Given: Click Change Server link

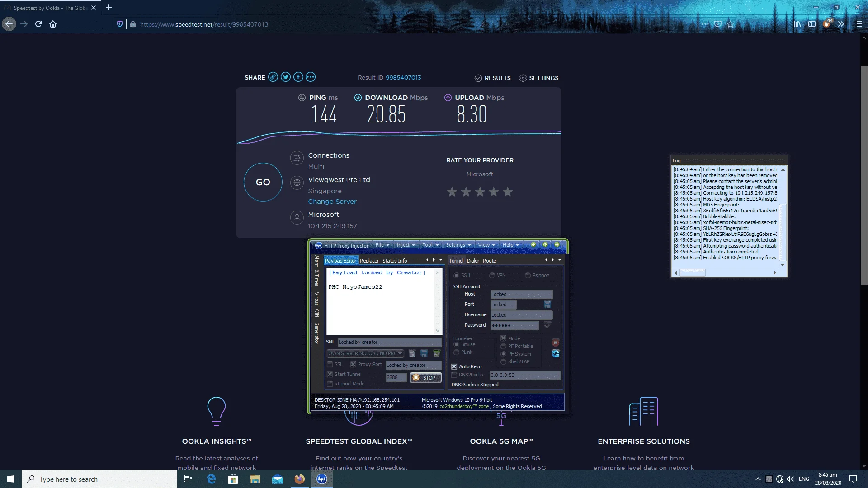Looking at the screenshot, I should click(332, 202).
